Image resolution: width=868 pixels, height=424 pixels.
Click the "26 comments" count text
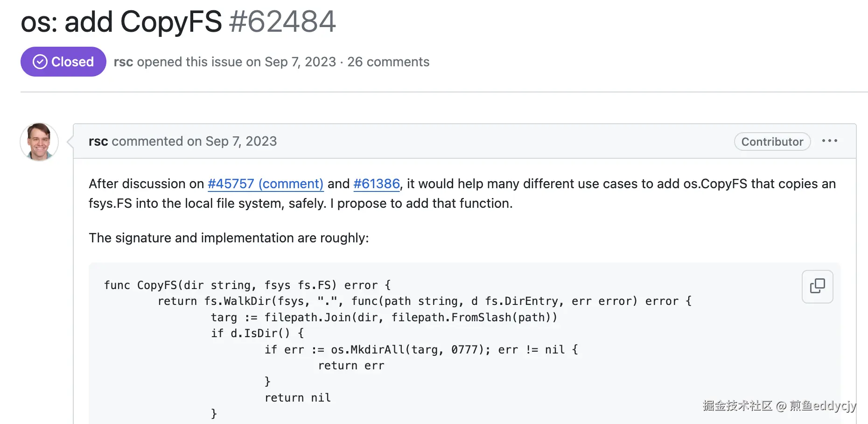[388, 62]
